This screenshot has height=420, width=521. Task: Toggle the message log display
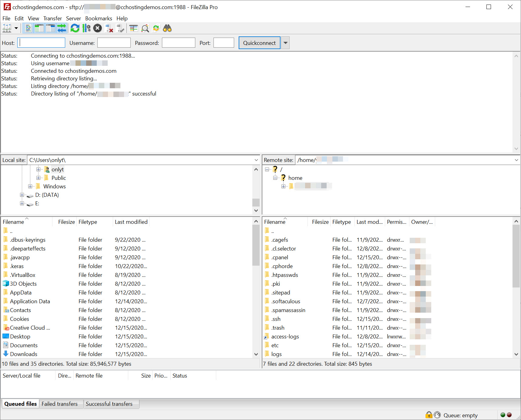tap(28, 28)
